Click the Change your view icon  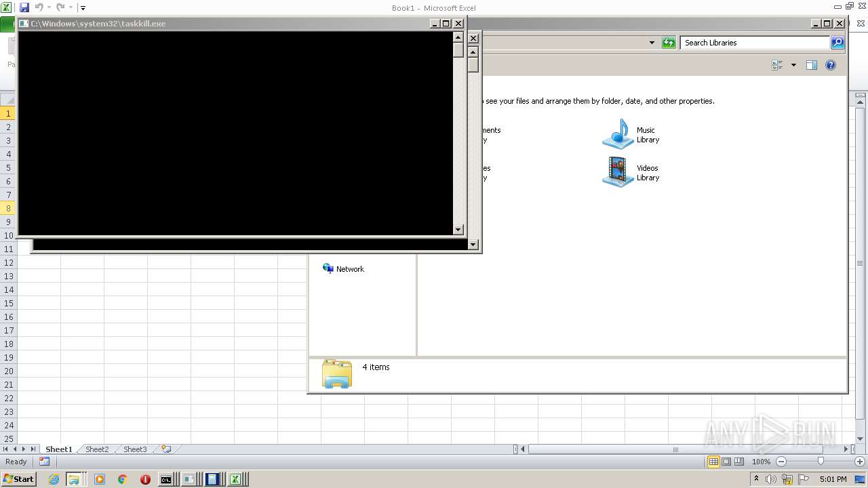777,65
